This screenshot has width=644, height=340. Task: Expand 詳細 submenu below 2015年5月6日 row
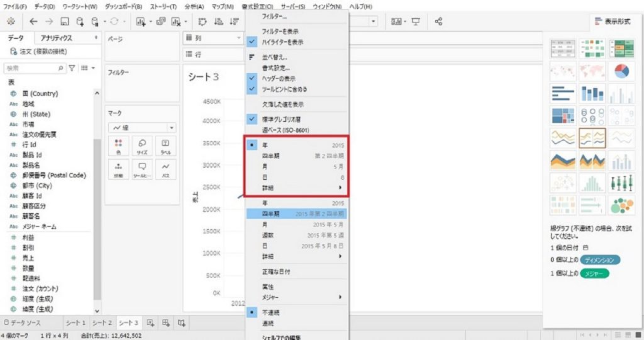pyautogui.click(x=297, y=256)
